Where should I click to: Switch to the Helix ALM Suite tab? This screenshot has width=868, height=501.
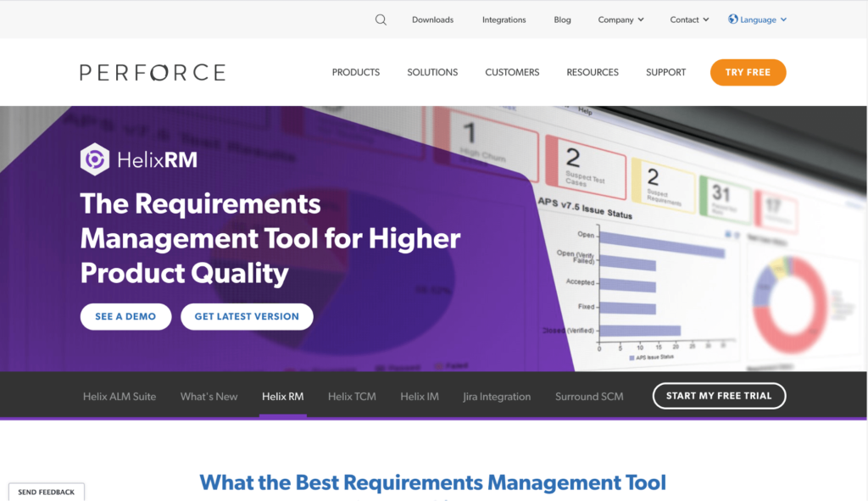pos(120,396)
